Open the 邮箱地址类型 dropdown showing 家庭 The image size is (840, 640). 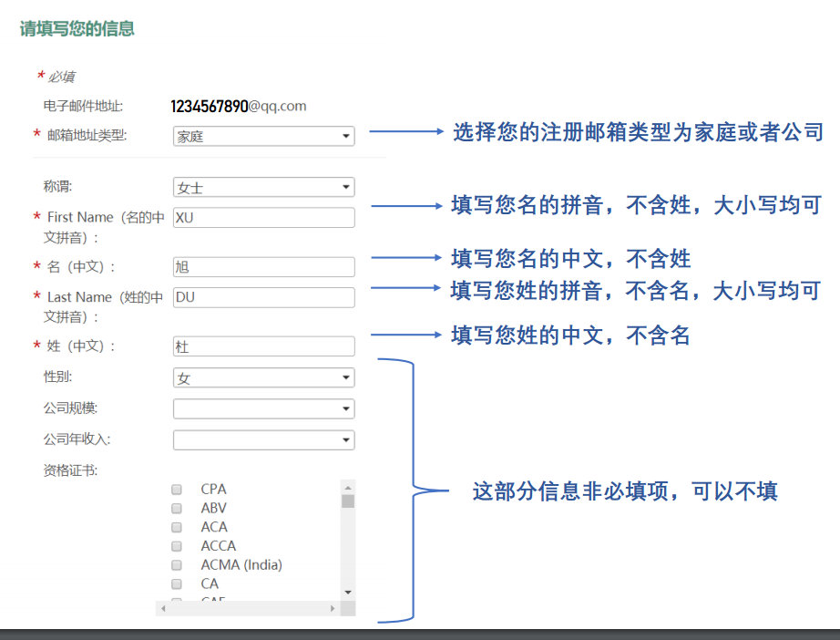tap(263, 136)
